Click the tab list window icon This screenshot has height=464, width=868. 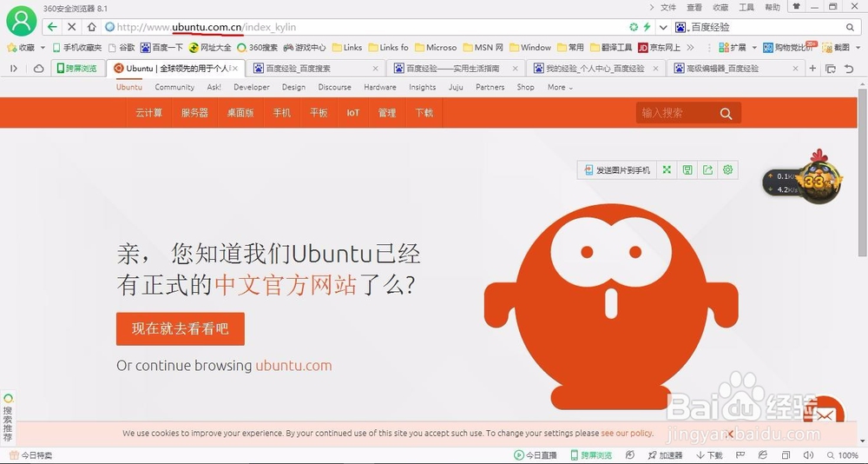click(831, 68)
